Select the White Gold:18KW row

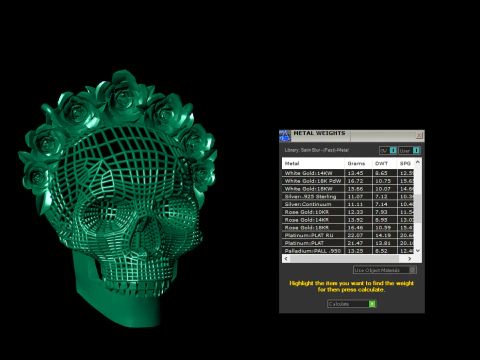tap(348, 189)
